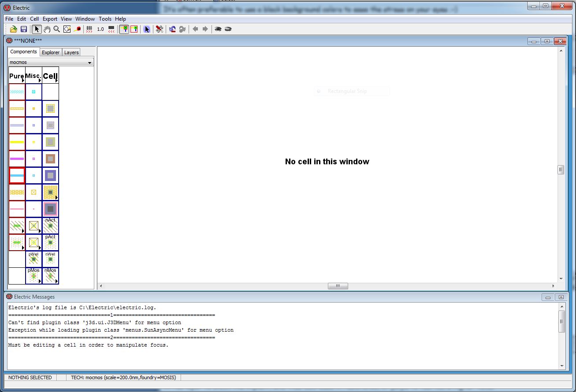Open the gold dotted contact popup entry
576x392 pixels.
click(50, 192)
